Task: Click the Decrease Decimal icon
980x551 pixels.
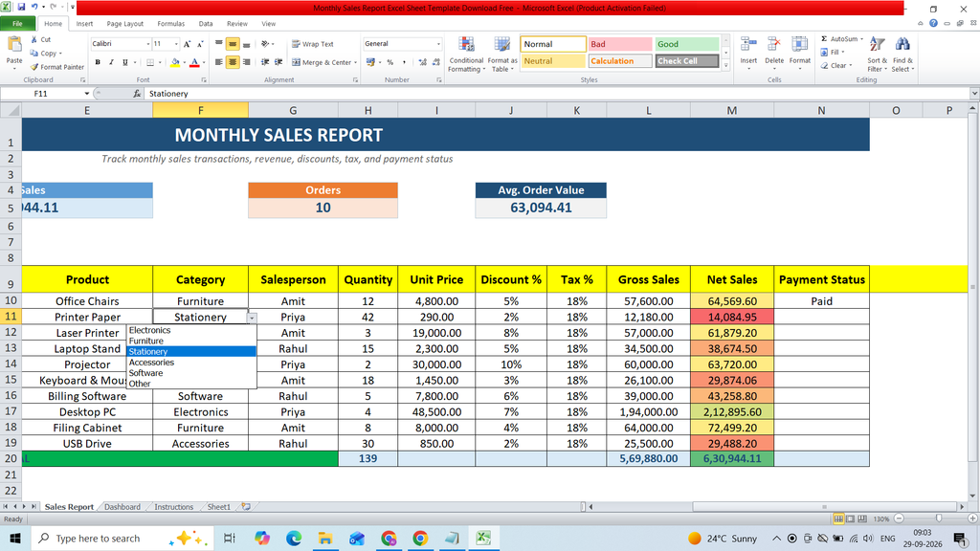Action: 435,62
